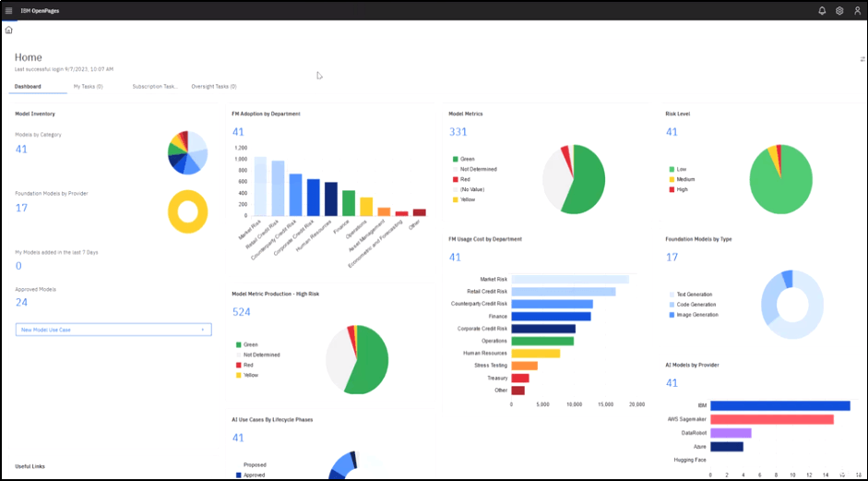Click the AI Use Cases By Lifecycle Phases title
Viewport: 868px width, 481px height.
272,419
